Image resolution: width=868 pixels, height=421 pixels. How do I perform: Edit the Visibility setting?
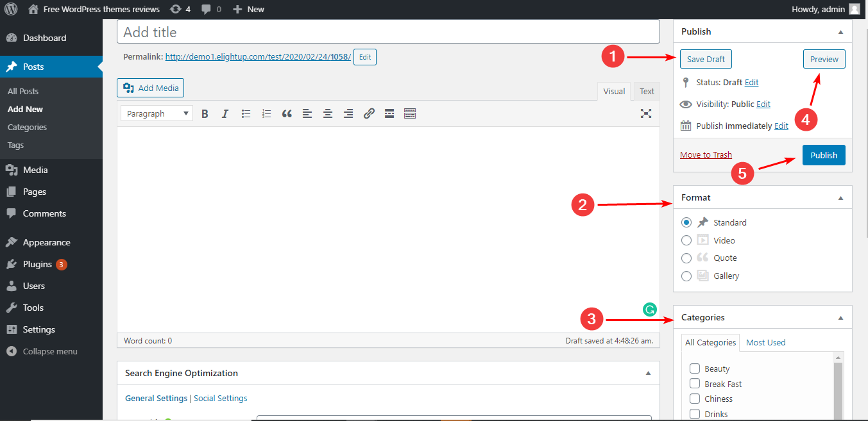[763, 104]
